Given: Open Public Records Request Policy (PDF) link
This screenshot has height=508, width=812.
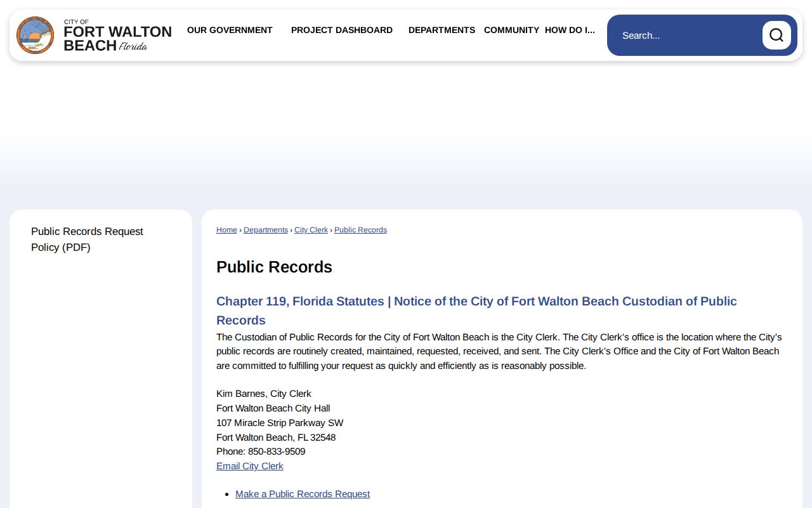Looking at the screenshot, I should pyautogui.click(x=87, y=239).
